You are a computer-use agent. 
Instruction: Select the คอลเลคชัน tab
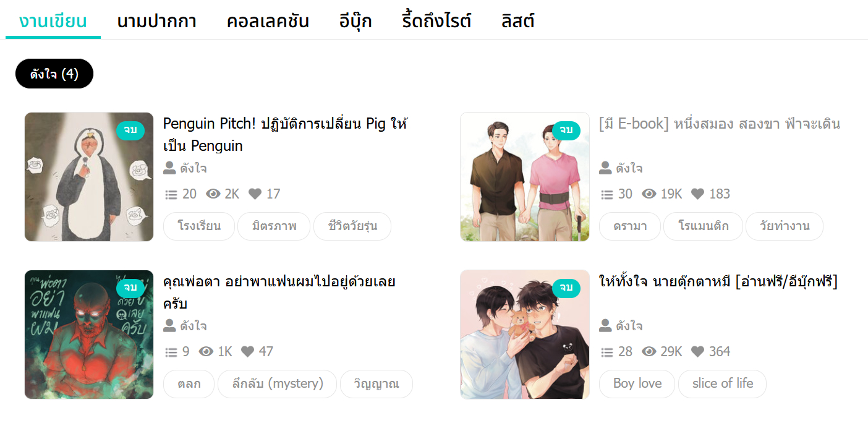pyautogui.click(x=268, y=22)
